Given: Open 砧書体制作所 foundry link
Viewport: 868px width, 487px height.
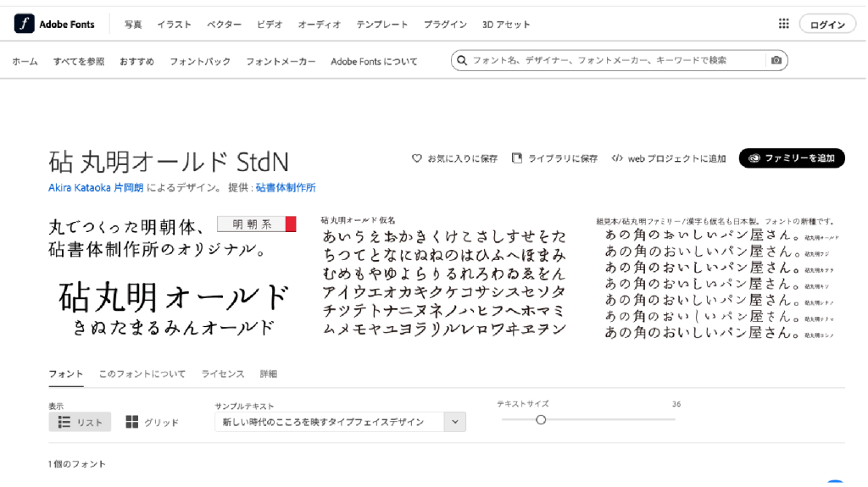Looking at the screenshot, I should (x=286, y=188).
